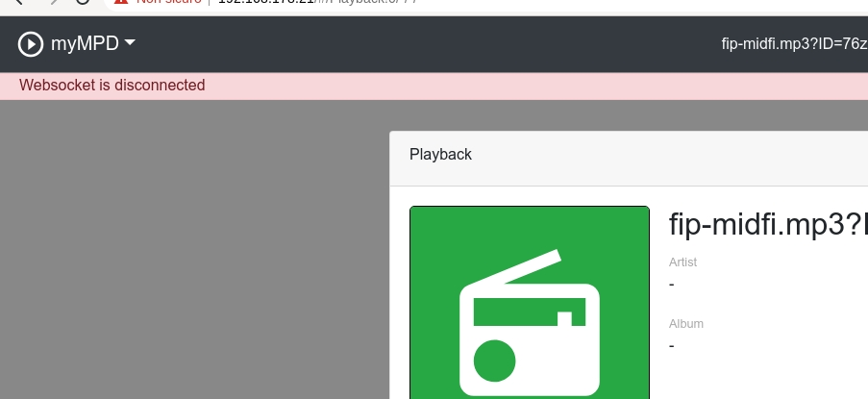Click the browser insecure warning icon
The height and width of the screenshot is (399, 868).
[121, 2]
